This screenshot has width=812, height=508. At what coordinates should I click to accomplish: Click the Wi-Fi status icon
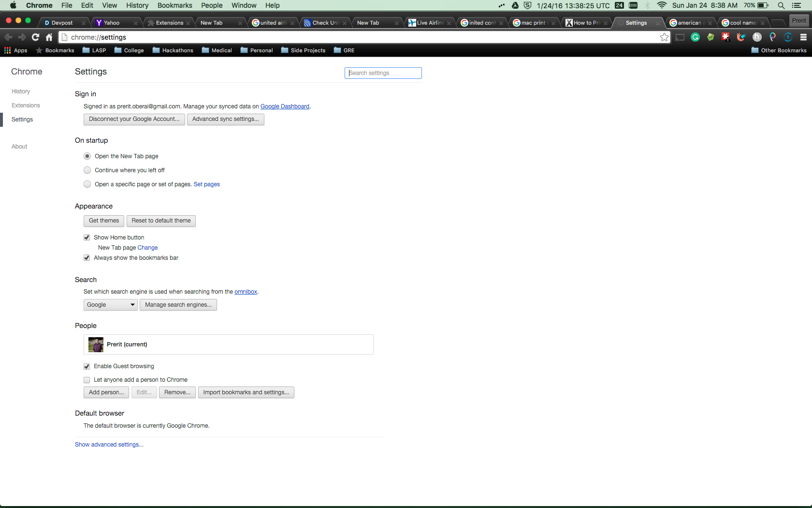pyautogui.click(x=662, y=5)
